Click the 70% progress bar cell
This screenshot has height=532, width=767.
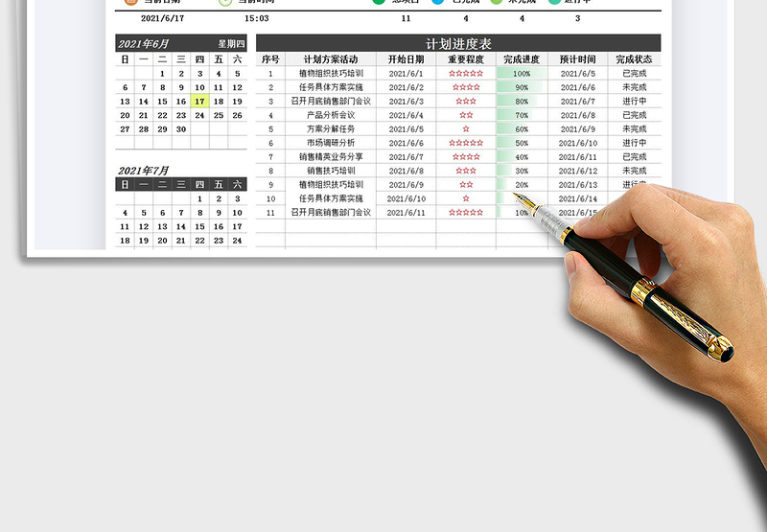[x=522, y=115]
